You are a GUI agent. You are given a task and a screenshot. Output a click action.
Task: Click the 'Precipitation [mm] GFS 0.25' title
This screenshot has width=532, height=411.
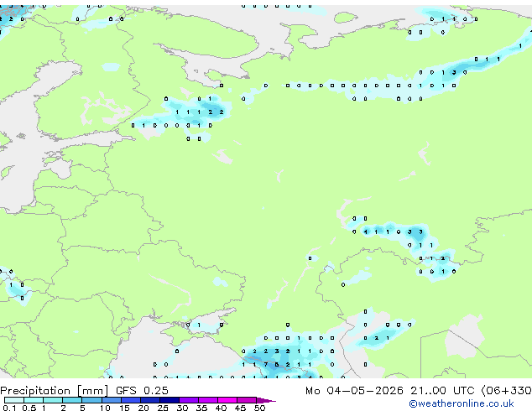(x=84, y=391)
